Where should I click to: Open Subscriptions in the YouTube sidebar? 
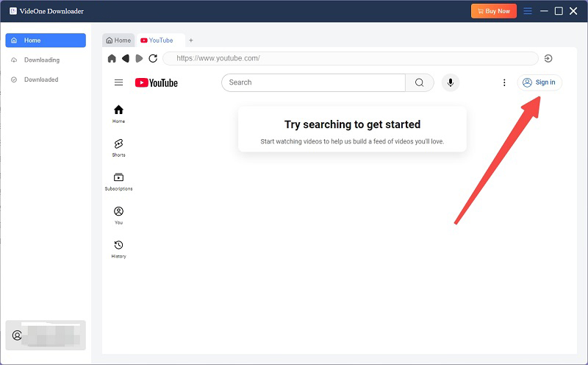click(118, 181)
